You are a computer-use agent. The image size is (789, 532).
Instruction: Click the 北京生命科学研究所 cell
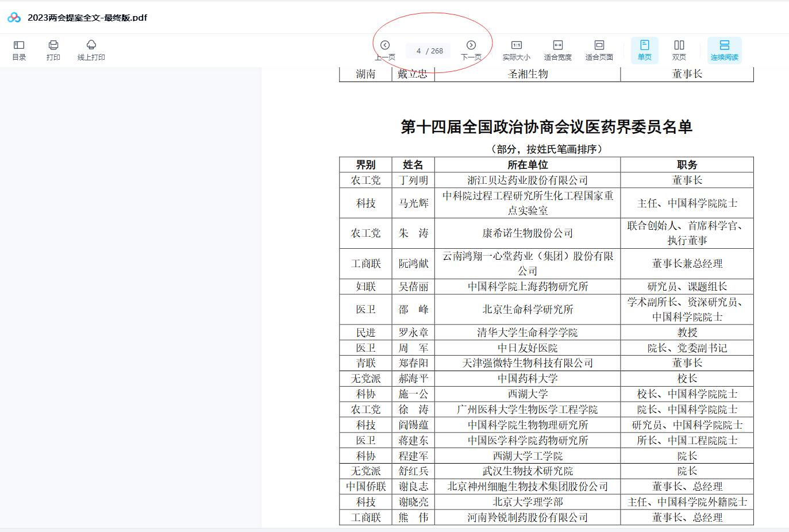pos(527,310)
